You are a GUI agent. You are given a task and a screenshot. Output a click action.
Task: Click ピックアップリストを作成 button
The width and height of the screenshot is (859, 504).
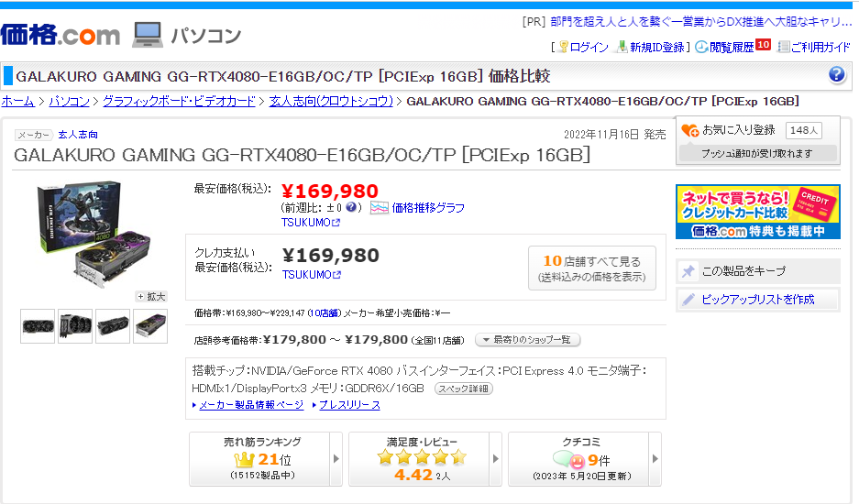pyautogui.click(x=757, y=299)
